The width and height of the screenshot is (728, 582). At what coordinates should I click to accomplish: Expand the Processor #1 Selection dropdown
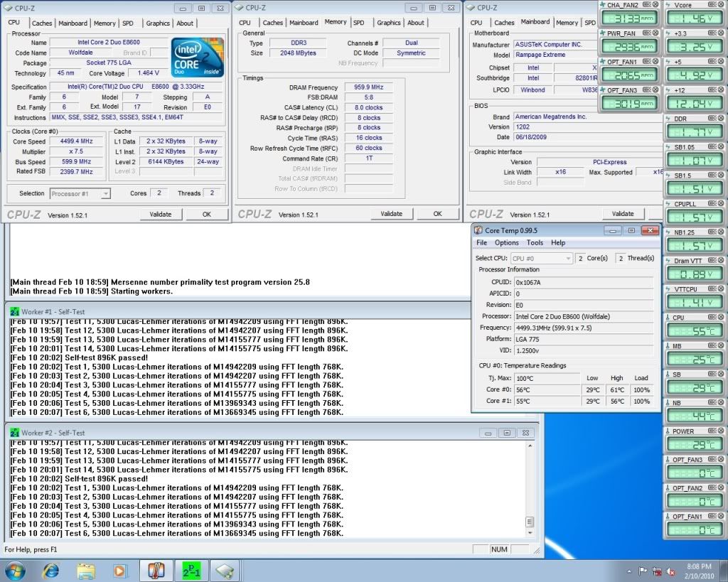tap(105, 193)
